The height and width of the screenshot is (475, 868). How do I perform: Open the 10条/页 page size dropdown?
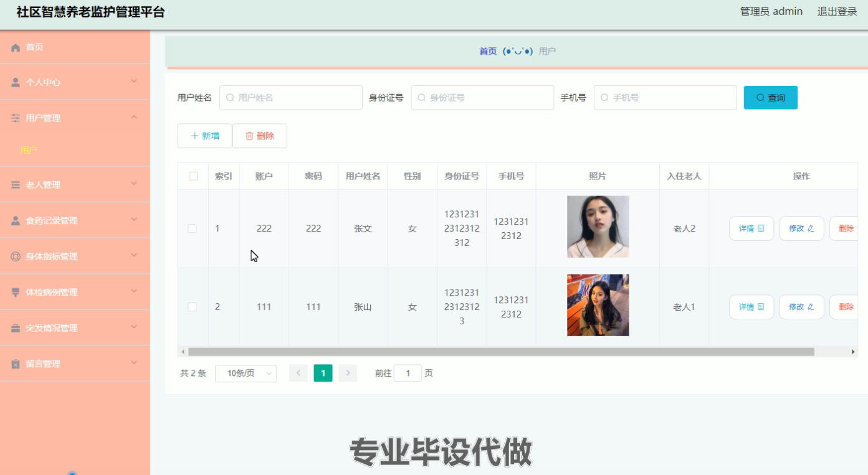coord(246,373)
